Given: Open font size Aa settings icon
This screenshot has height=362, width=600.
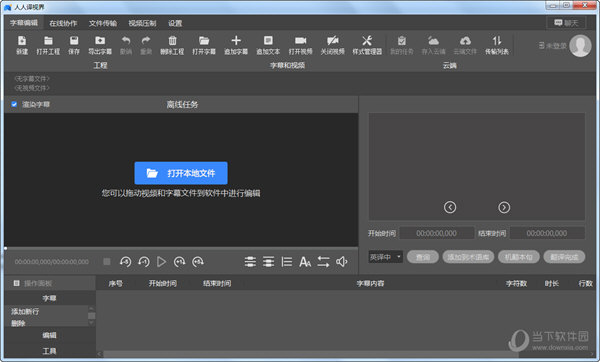Looking at the screenshot, I should coord(305,262).
